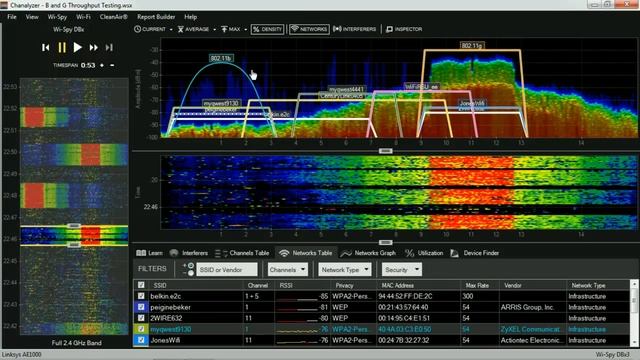This screenshot has height=360, width=640.
Task: Open the Current trace dropdown arrow
Action: (171, 30)
